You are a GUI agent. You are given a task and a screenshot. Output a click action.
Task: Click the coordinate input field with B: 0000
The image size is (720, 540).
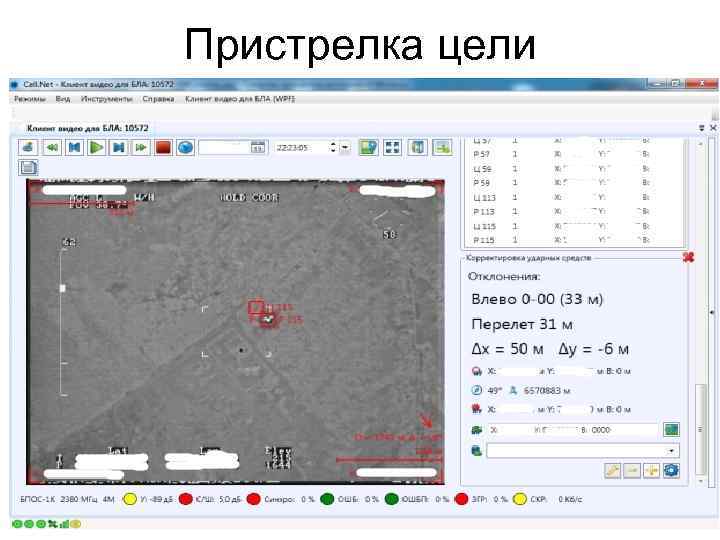pos(573,430)
